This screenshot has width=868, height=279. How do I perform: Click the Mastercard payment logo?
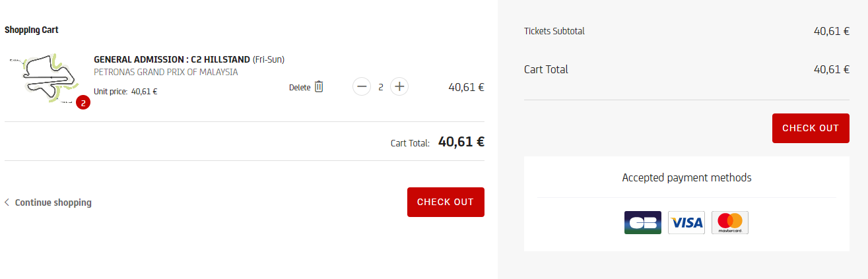pos(730,223)
